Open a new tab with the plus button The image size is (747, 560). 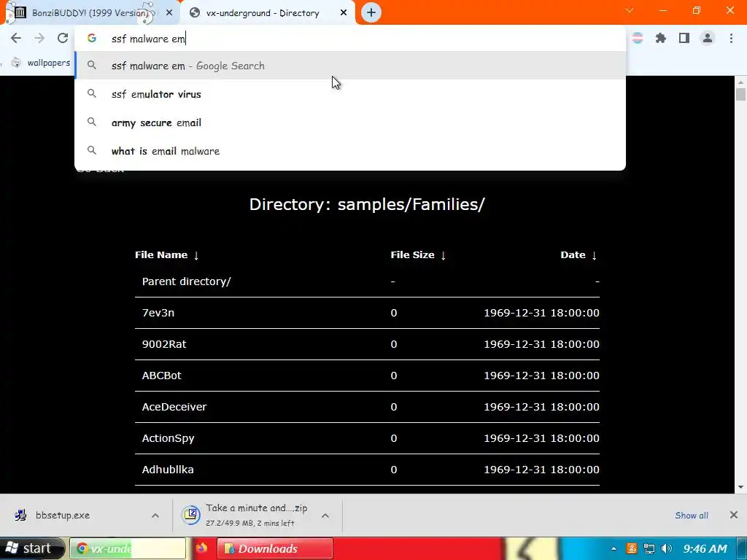pos(371,12)
